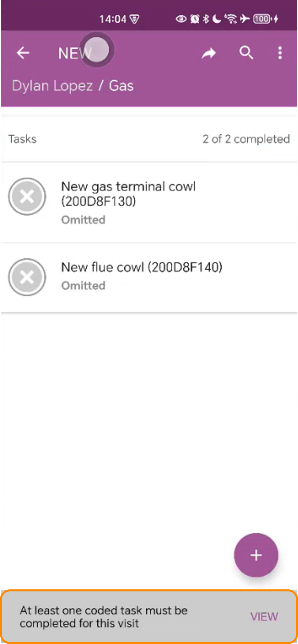Tap the "At least one coded task" message
The width and height of the screenshot is (298, 644).
coord(103,617)
